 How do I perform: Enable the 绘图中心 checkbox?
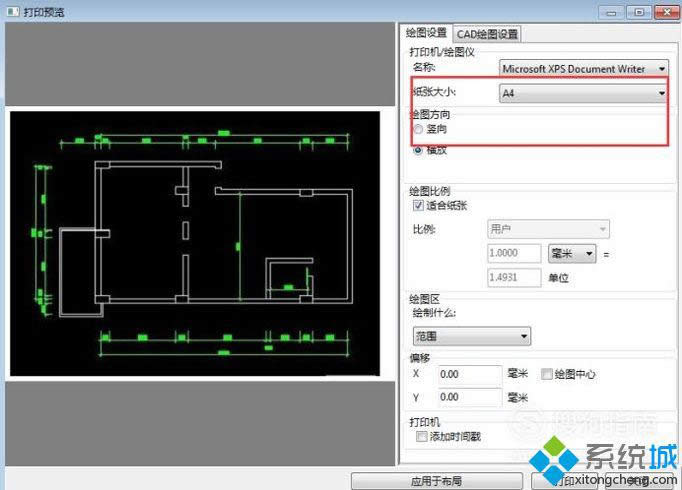coord(546,374)
